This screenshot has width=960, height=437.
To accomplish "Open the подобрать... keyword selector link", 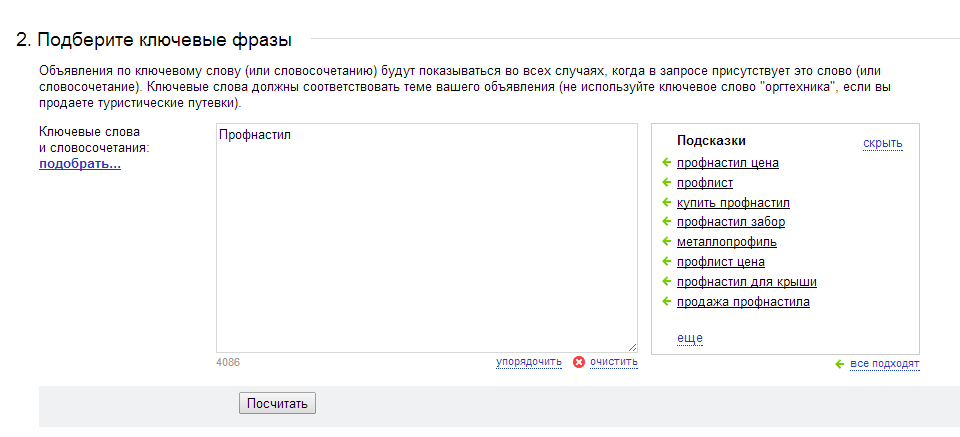I will tap(80, 164).
